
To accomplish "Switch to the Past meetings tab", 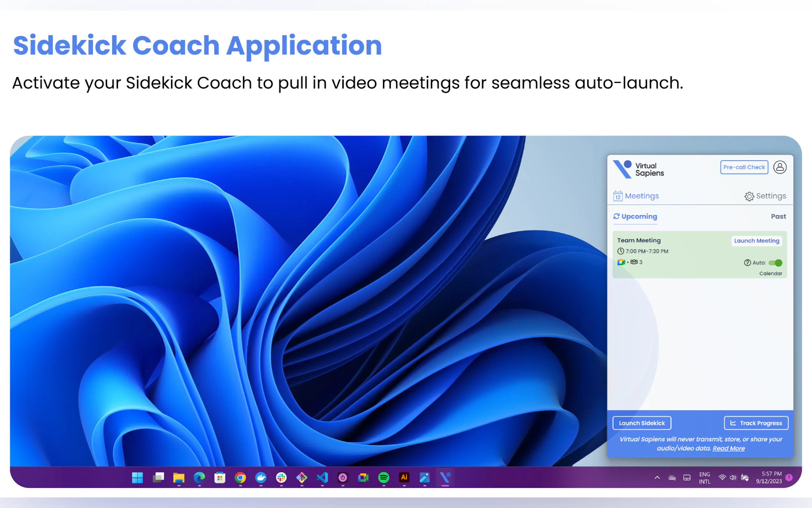I will (x=778, y=216).
